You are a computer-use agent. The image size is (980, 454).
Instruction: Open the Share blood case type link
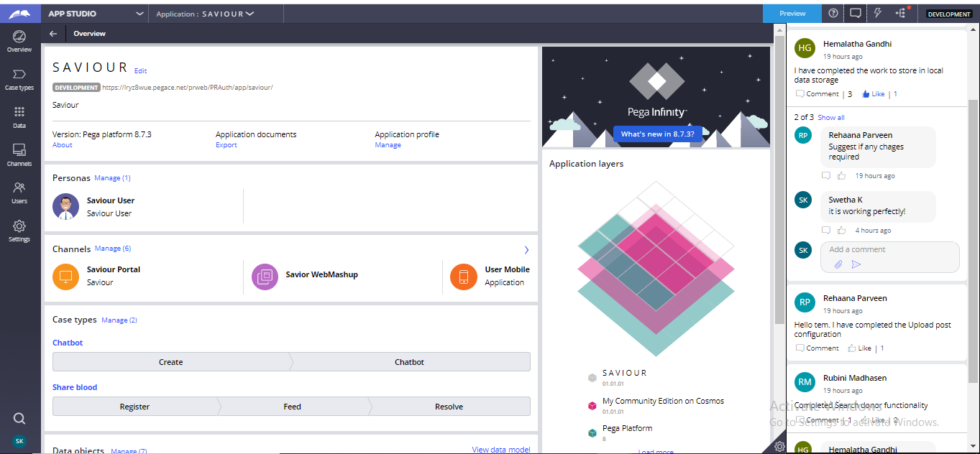tap(75, 387)
